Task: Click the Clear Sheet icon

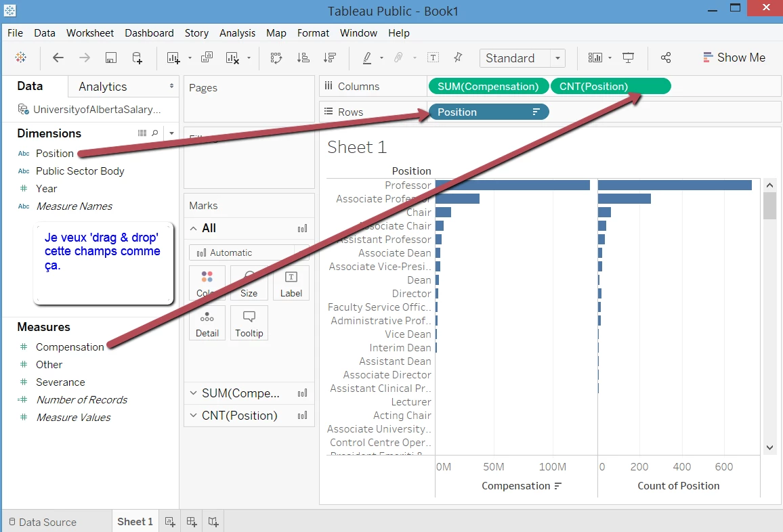Action: 232,58
